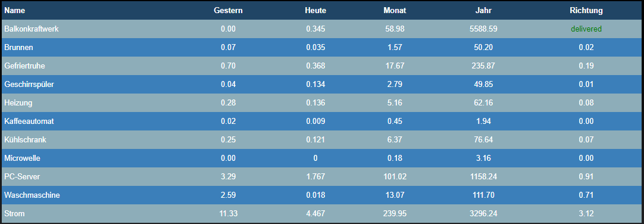The width and height of the screenshot is (644, 224).
Task: Select the Waschmaschine row name
Action: coord(32,195)
